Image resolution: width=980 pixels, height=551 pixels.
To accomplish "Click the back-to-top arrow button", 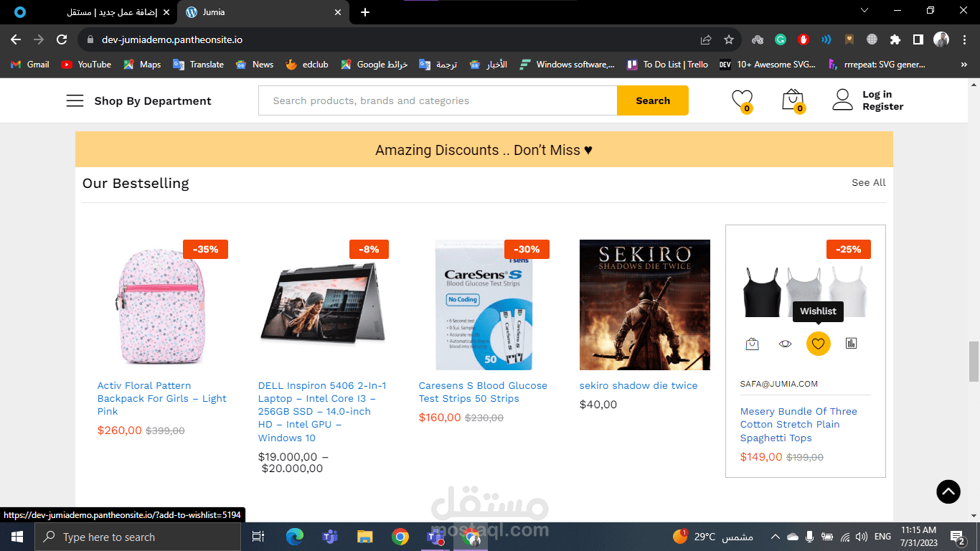I will pos(948,491).
